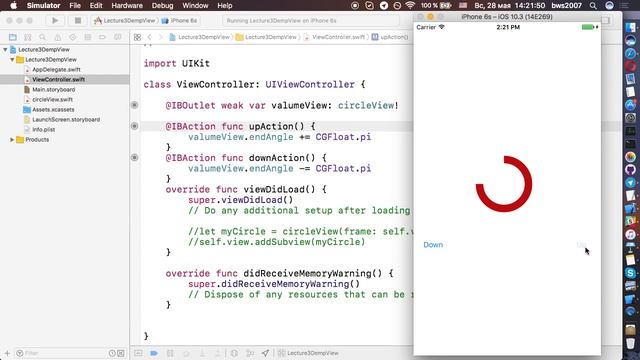This screenshot has height=360, width=640.
Task: Open Main.storyboard file
Action: (x=53, y=90)
